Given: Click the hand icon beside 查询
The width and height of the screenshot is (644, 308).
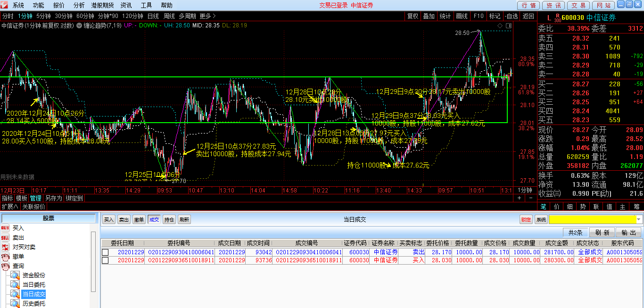Looking at the screenshot, I should (5, 266).
